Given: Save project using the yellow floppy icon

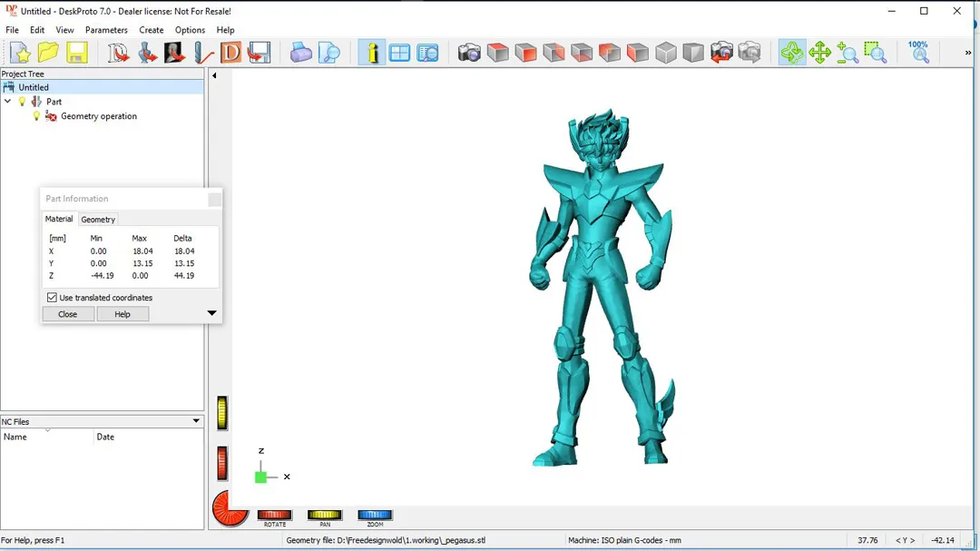Looking at the screenshot, I should coord(77,53).
